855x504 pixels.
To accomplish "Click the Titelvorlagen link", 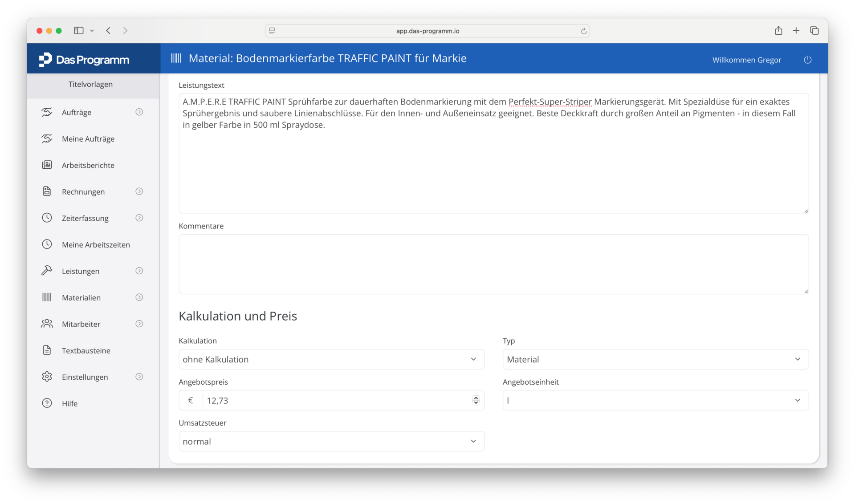I will [x=90, y=84].
